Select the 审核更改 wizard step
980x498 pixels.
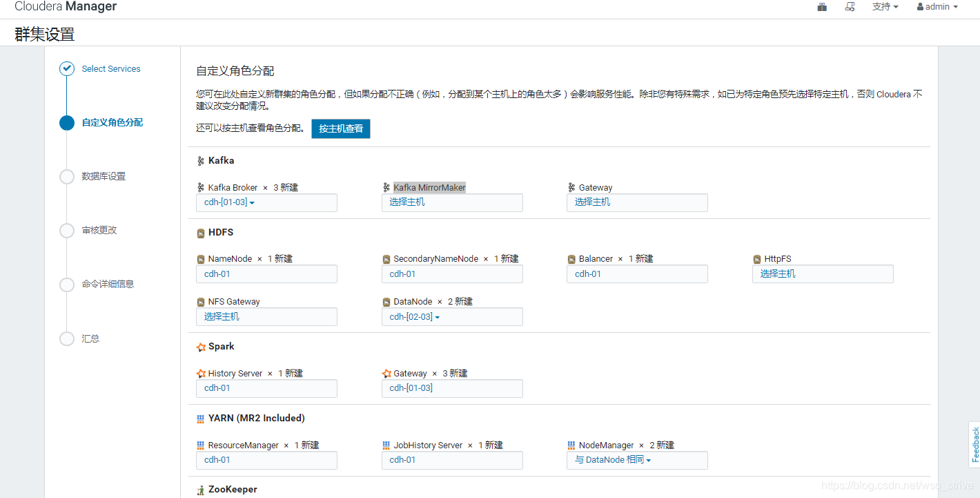tap(99, 231)
